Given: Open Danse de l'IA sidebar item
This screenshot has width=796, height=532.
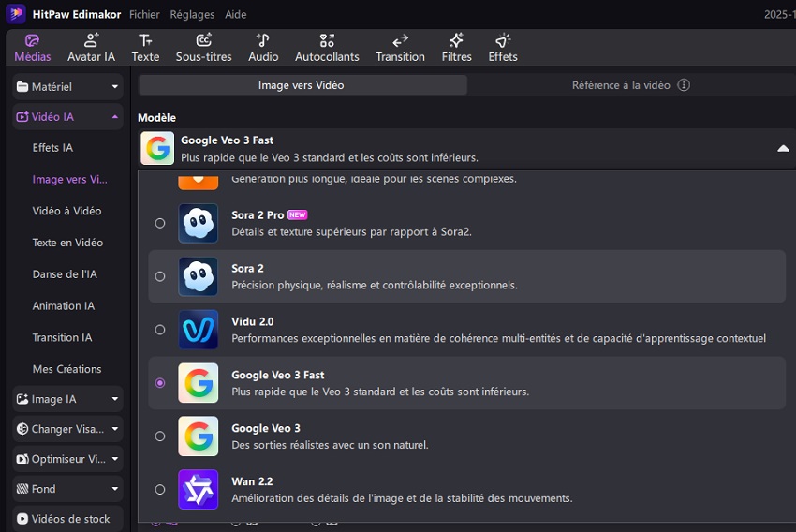Looking at the screenshot, I should pyautogui.click(x=65, y=274).
